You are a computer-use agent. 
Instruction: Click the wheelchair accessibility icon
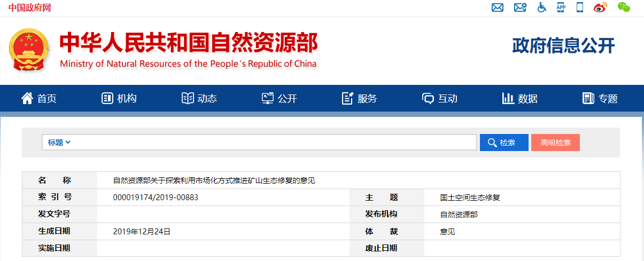point(542,7)
